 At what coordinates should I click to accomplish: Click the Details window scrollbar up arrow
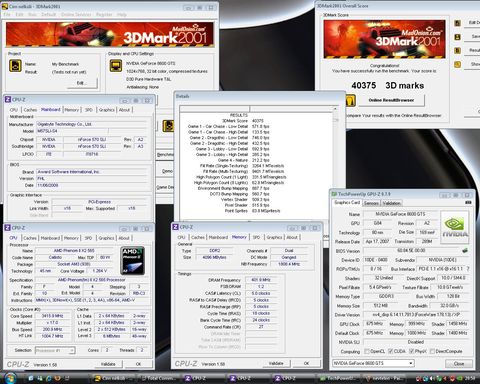(x=335, y=109)
